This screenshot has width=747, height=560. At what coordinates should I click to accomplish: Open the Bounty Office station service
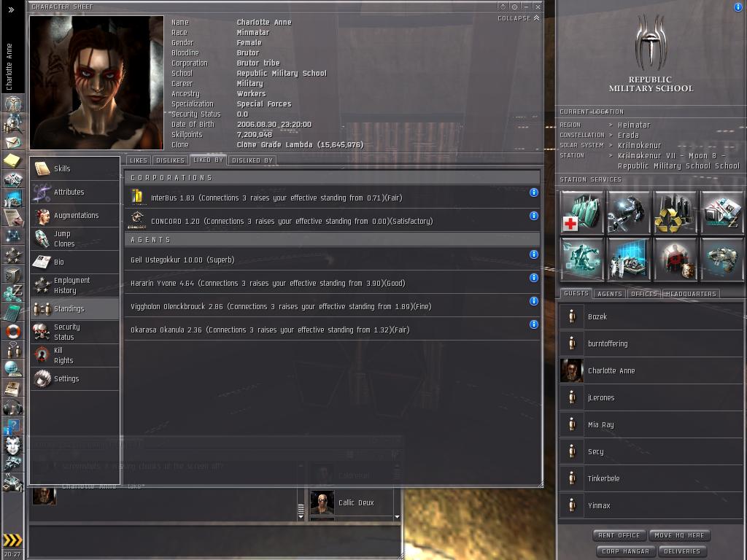coord(675,259)
